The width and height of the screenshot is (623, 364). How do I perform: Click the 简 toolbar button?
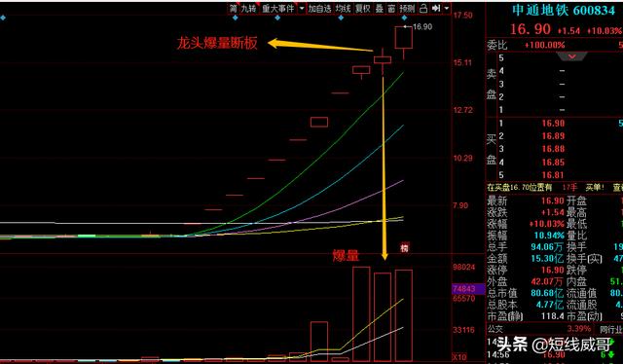[x=234, y=9]
